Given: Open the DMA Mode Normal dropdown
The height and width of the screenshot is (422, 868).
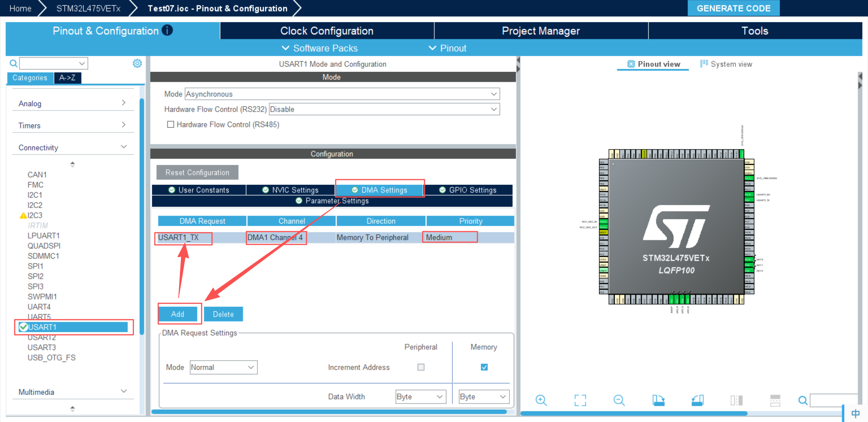Looking at the screenshot, I should tap(223, 367).
